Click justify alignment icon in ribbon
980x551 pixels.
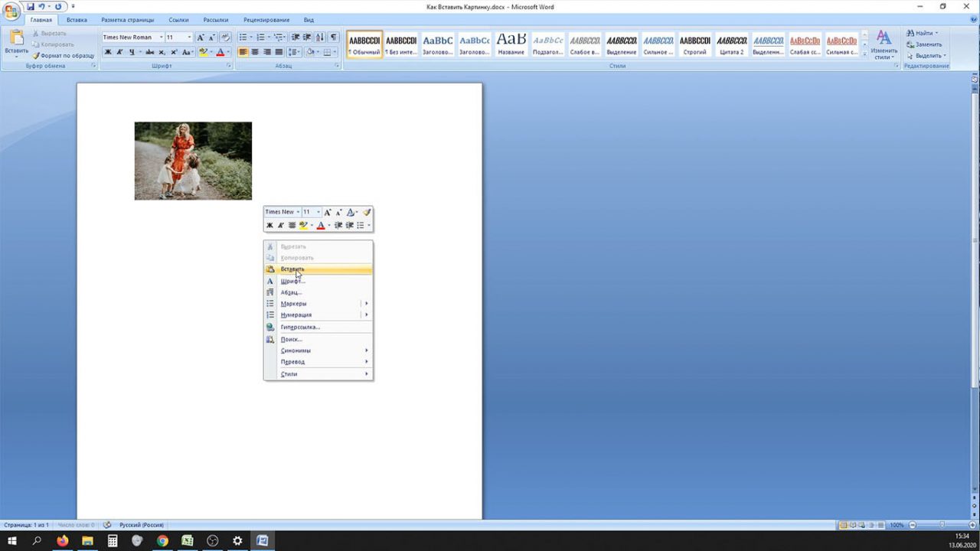pos(279,52)
